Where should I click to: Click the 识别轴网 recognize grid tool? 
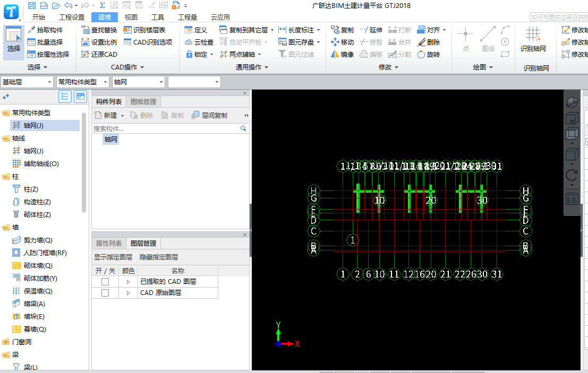pos(533,39)
